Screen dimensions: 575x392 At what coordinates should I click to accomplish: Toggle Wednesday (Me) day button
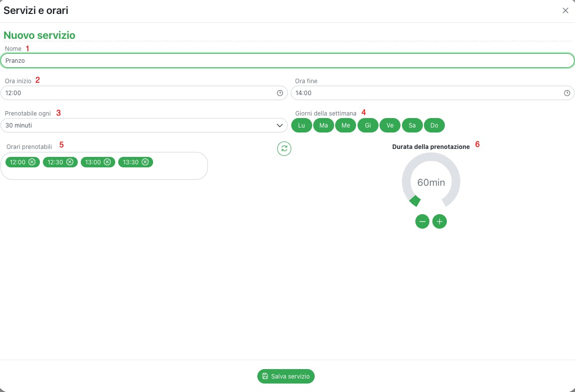(x=346, y=126)
